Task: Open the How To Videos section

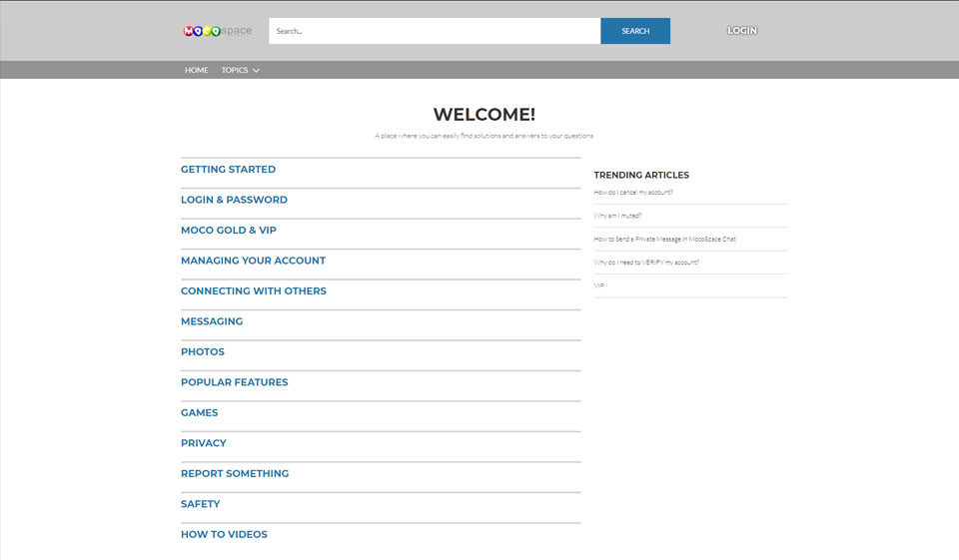Action: coord(224,535)
